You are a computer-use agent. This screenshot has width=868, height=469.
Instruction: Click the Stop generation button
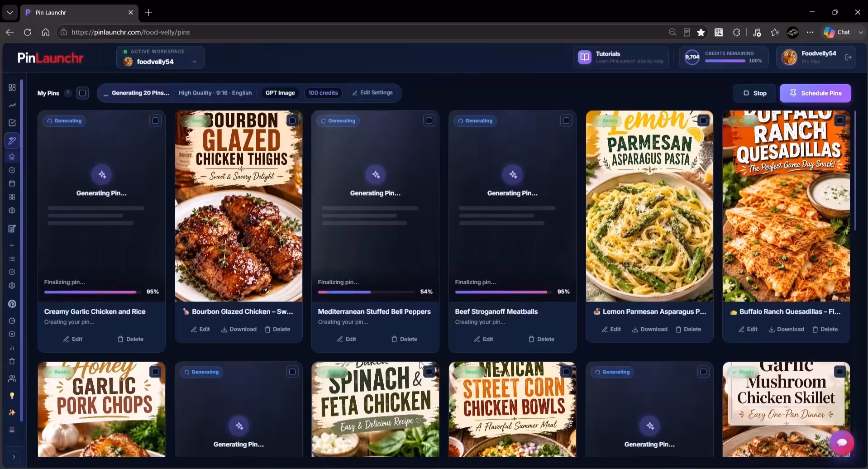click(754, 93)
